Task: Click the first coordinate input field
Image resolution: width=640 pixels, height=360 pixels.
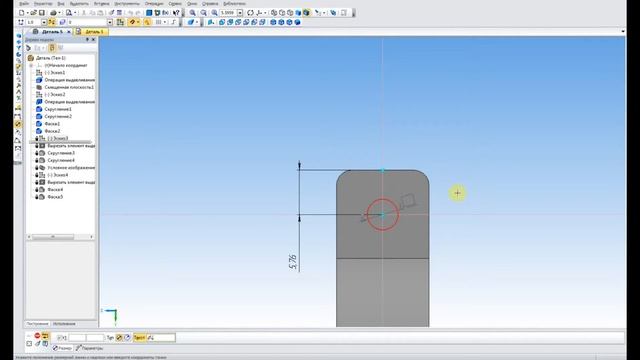Action: tap(77, 338)
